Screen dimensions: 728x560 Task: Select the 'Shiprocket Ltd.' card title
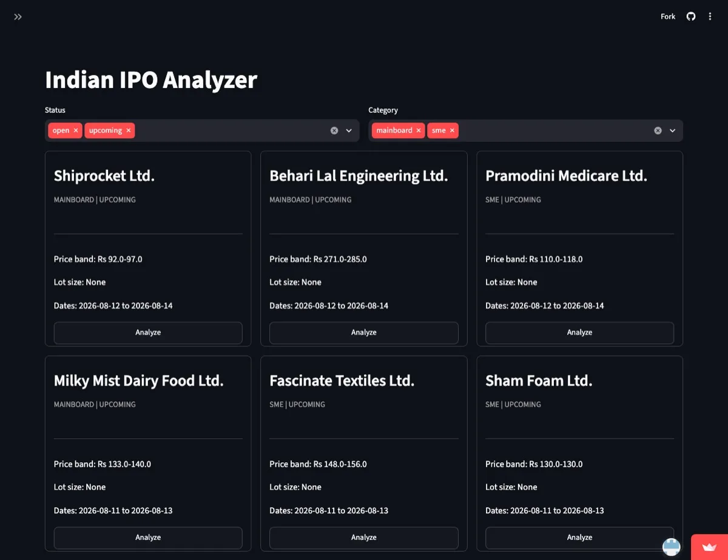click(104, 176)
